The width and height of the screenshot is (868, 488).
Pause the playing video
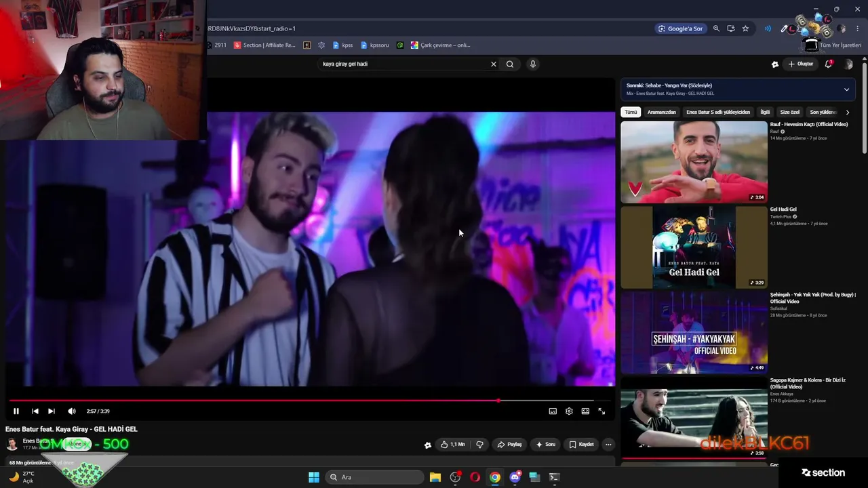pyautogui.click(x=16, y=411)
